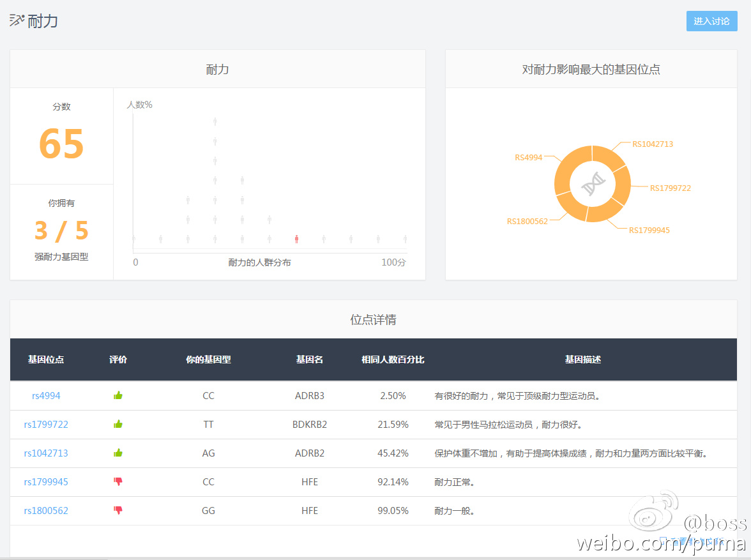751x560 pixels.
Task: Click the 评价 column header
Action: 118,359
